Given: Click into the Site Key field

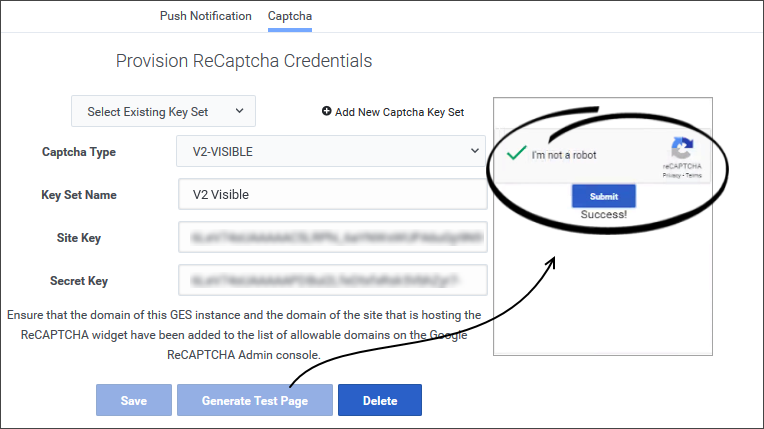Looking at the screenshot, I should tap(332, 238).
